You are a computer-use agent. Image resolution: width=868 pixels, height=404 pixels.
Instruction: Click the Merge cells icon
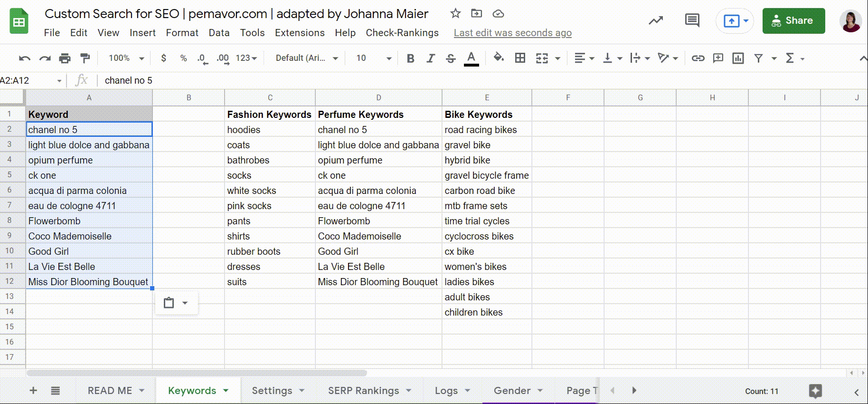[x=542, y=58]
